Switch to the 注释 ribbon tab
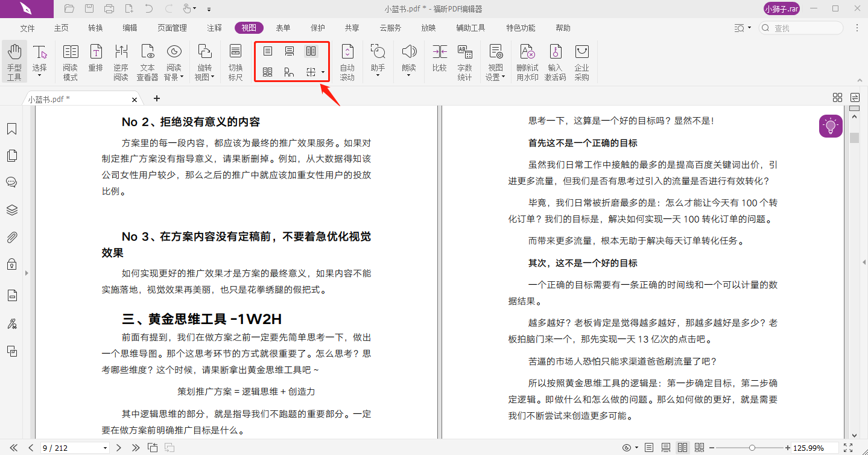Screen dimensions: 868x455 214,27
